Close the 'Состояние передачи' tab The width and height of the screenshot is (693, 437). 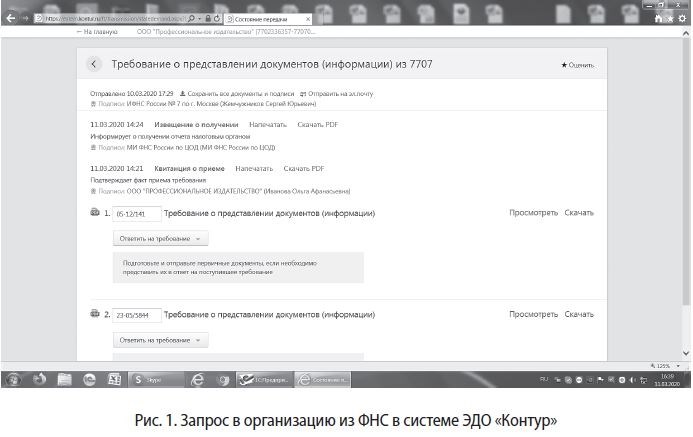[x=308, y=19]
